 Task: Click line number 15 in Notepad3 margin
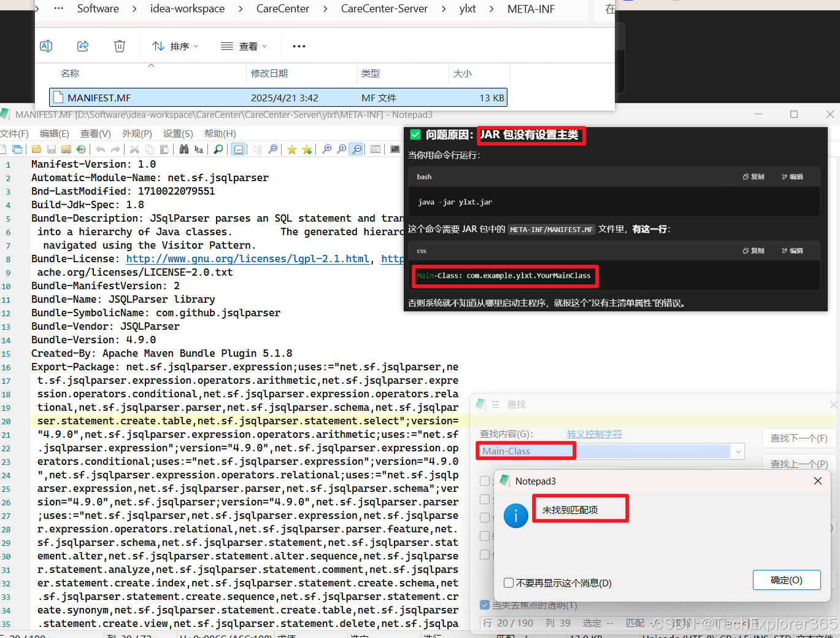pyautogui.click(x=6, y=354)
